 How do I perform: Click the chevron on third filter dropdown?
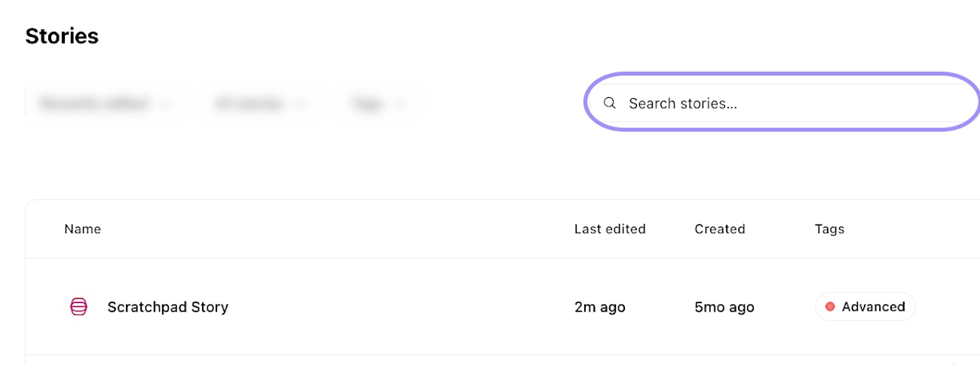[400, 103]
